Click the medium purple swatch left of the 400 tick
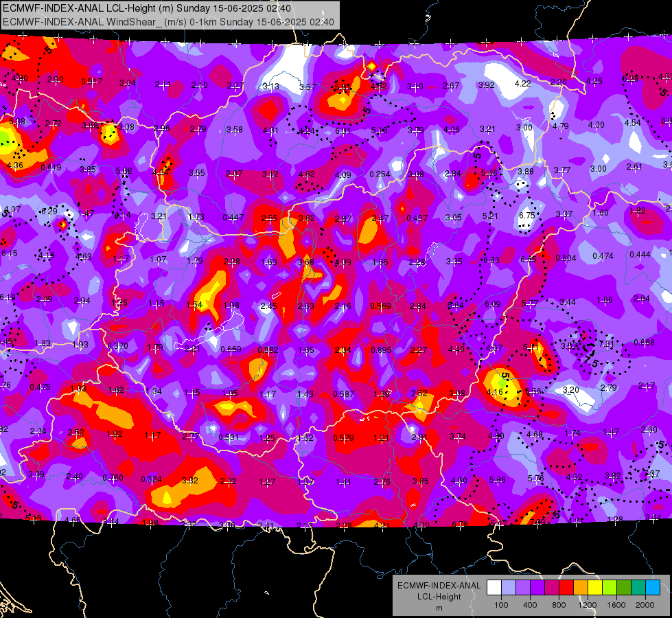The image size is (672, 618). (523, 587)
